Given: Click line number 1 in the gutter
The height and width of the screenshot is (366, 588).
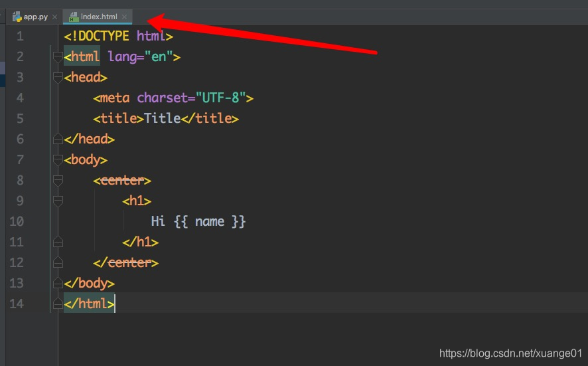Looking at the screenshot, I should coord(20,37).
